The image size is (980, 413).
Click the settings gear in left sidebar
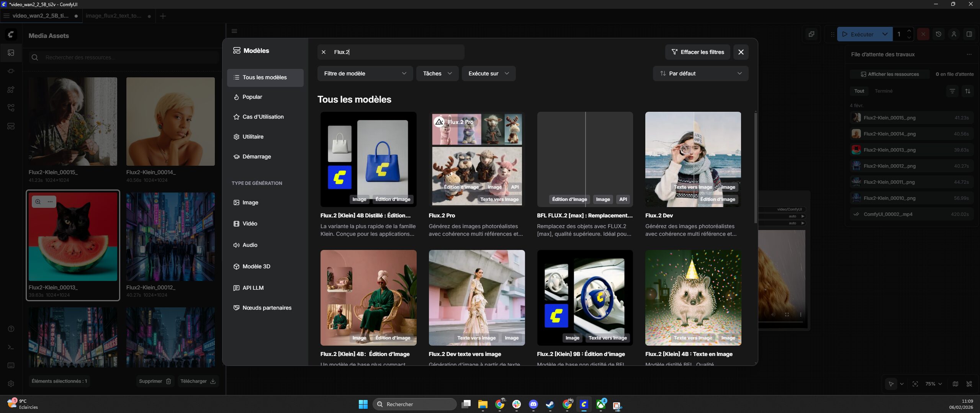[x=11, y=384]
